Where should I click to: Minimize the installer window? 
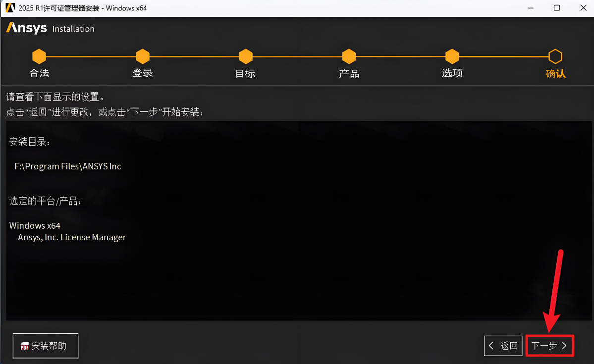(x=531, y=8)
